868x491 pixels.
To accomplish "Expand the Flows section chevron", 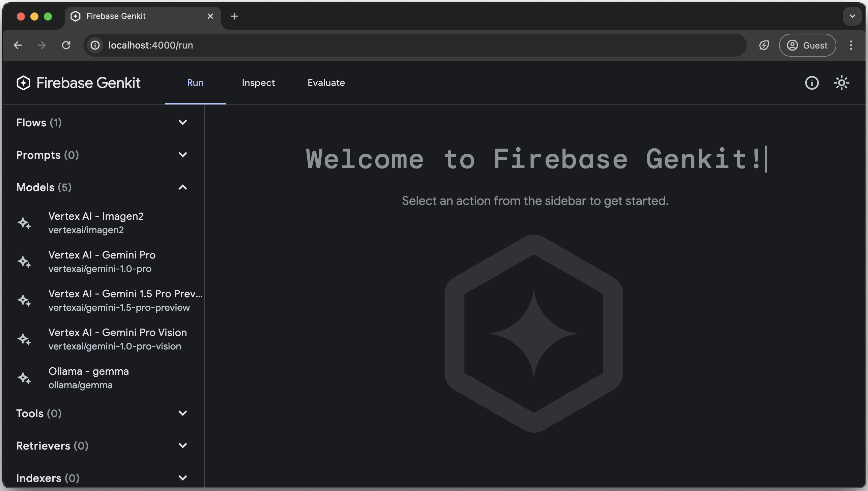I will click(x=183, y=123).
